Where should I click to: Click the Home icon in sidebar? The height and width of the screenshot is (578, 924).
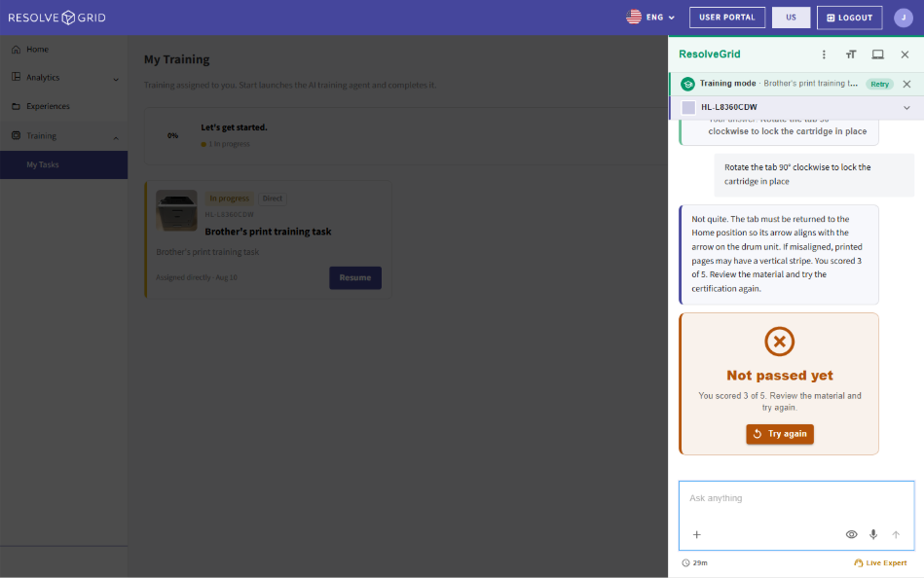[16, 49]
